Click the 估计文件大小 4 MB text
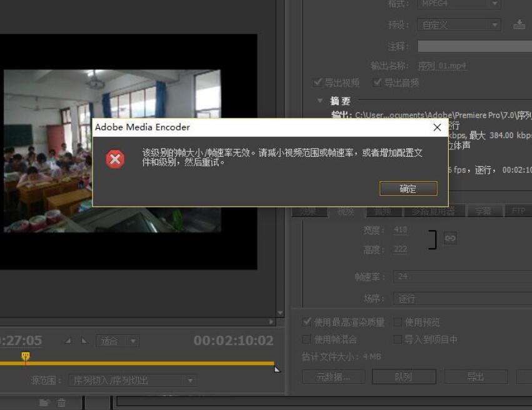 [341, 357]
